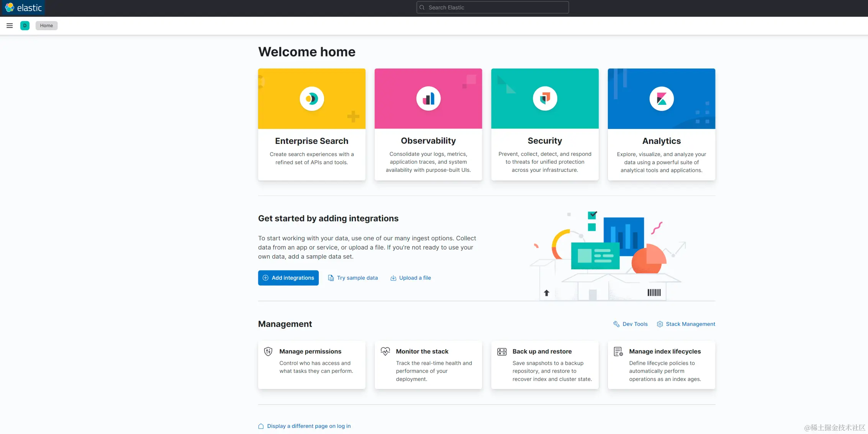The image size is (868, 434).
Task: Click the search magnifier icon
Action: [422, 7]
